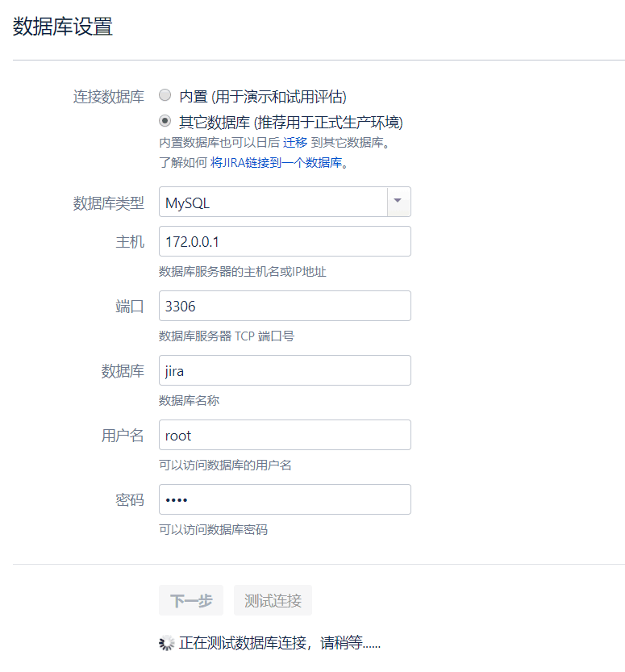Click the database name field with jira
This screenshot has height=672, width=625.
pos(285,370)
